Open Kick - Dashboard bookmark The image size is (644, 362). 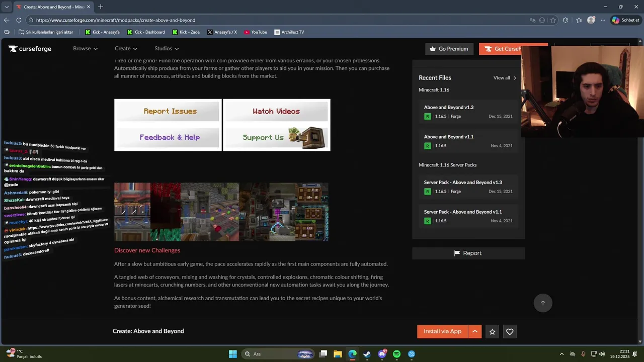coord(146,32)
